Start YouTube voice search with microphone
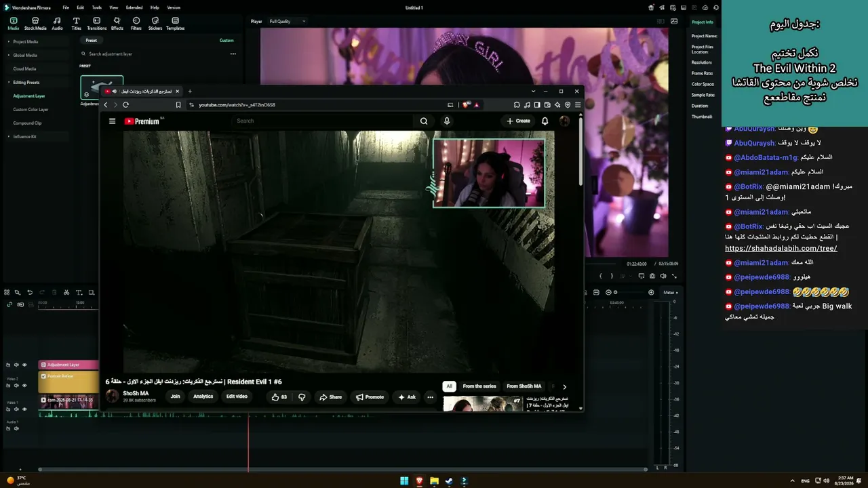868x488 pixels. [x=446, y=121]
